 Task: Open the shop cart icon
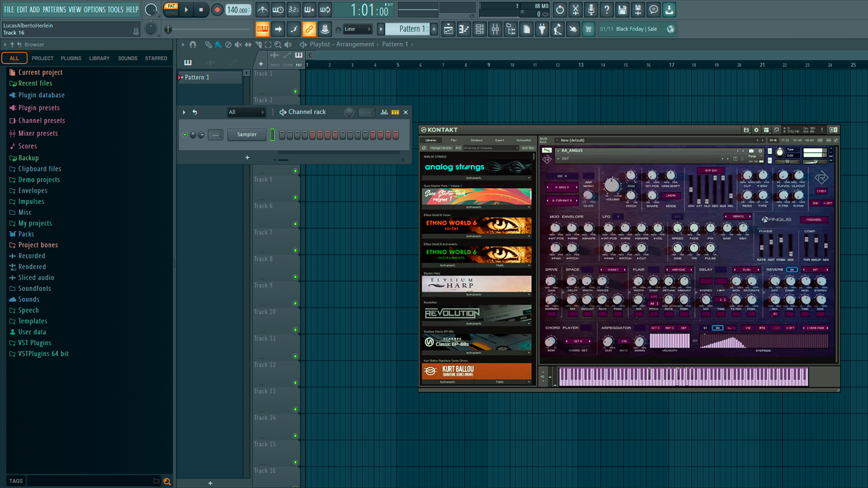click(x=588, y=29)
